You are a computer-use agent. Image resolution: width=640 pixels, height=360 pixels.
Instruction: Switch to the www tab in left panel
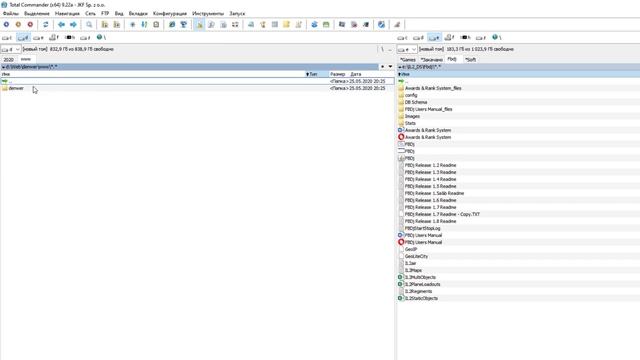26,59
